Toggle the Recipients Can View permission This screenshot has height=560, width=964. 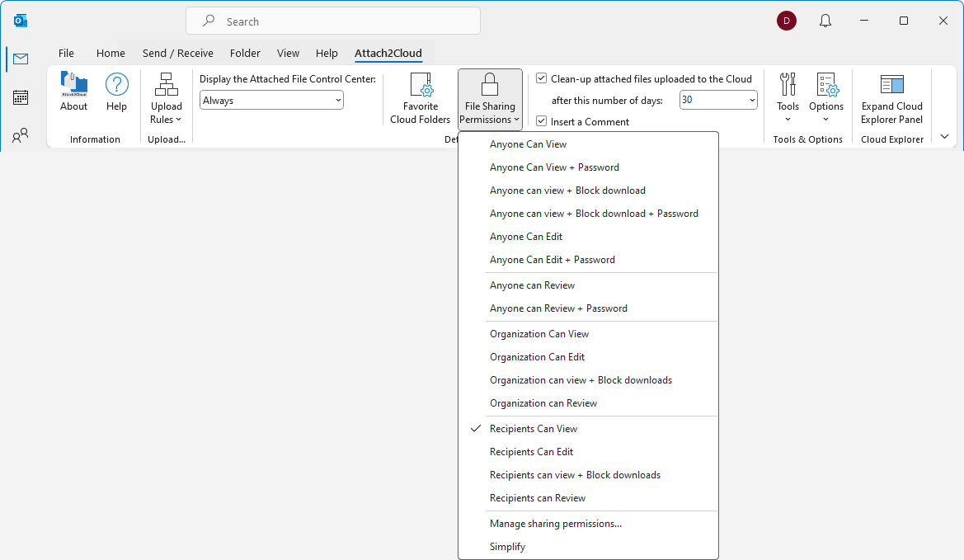pos(534,428)
